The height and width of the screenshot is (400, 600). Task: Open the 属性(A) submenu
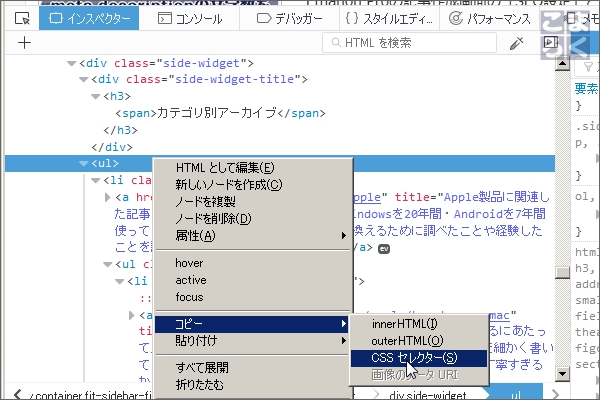point(253,235)
